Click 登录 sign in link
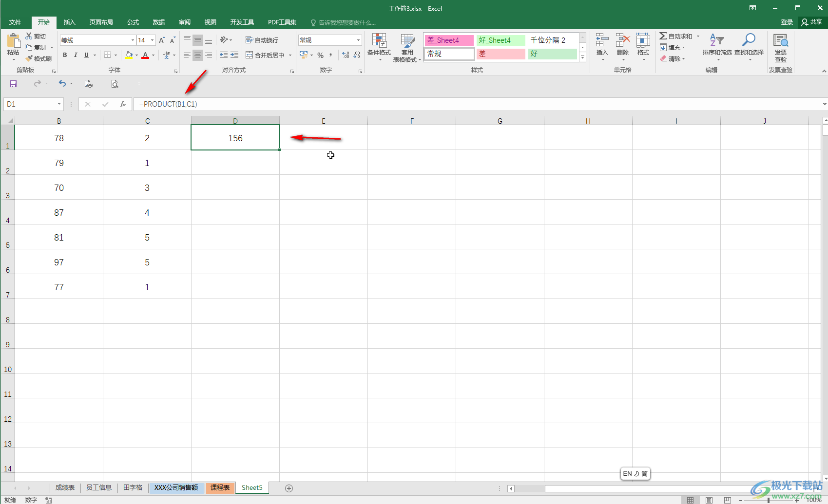 point(787,22)
